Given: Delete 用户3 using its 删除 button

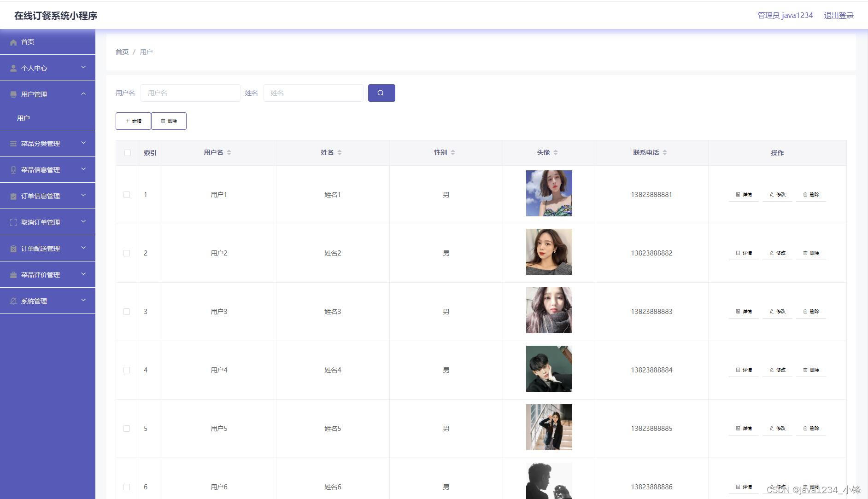Looking at the screenshot, I should click(x=811, y=312).
